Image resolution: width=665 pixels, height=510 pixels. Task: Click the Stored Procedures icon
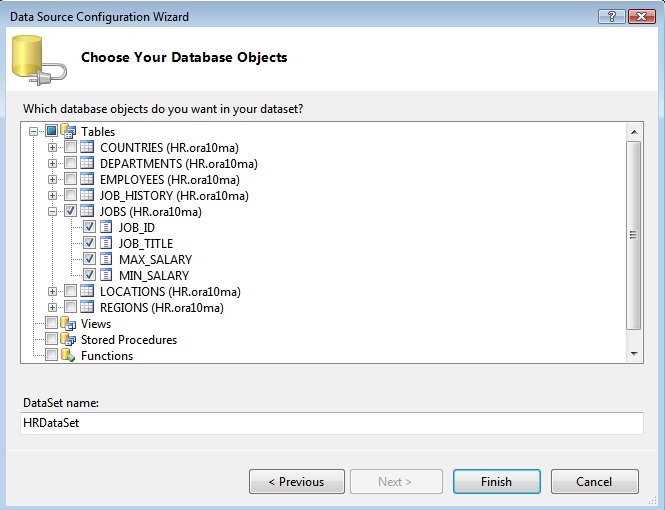tap(68, 340)
